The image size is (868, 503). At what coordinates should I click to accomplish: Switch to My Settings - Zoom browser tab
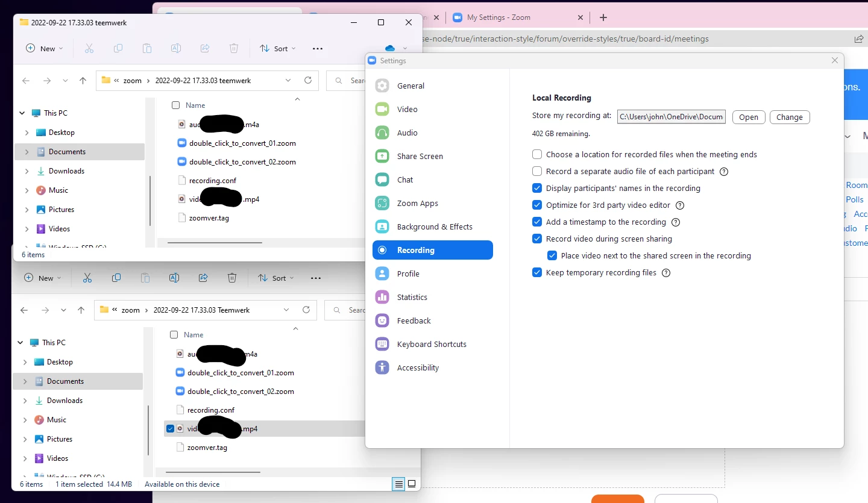coord(518,17)
